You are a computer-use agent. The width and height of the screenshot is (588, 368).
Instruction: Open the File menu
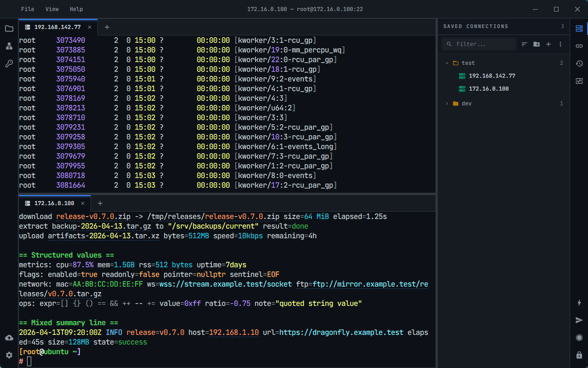point(28,9)
